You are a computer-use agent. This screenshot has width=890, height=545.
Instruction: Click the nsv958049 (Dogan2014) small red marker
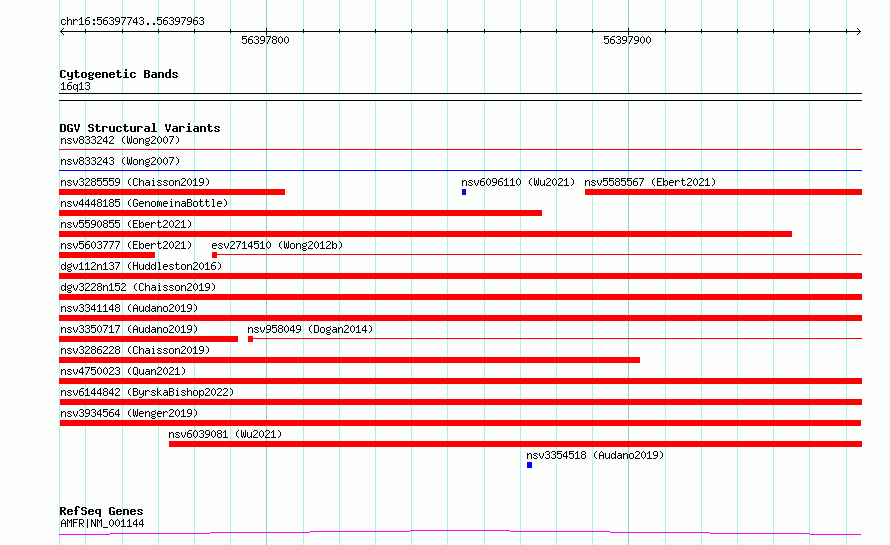click(250, 339)
